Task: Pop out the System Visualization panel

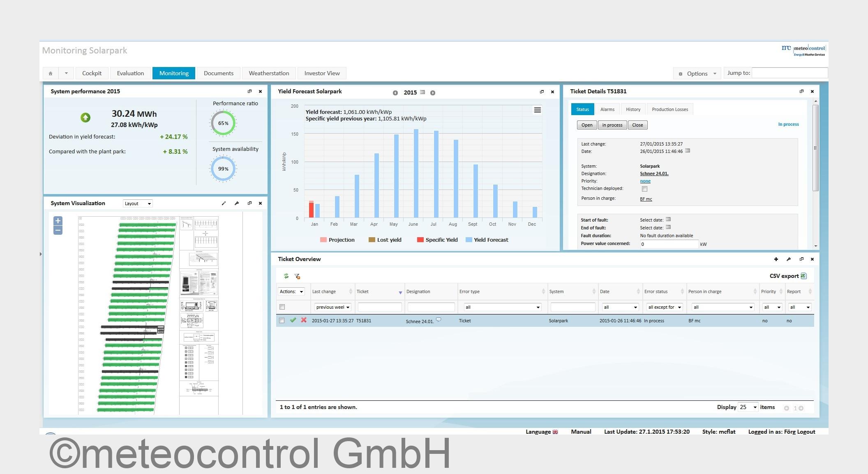Action: coord(249,203)
